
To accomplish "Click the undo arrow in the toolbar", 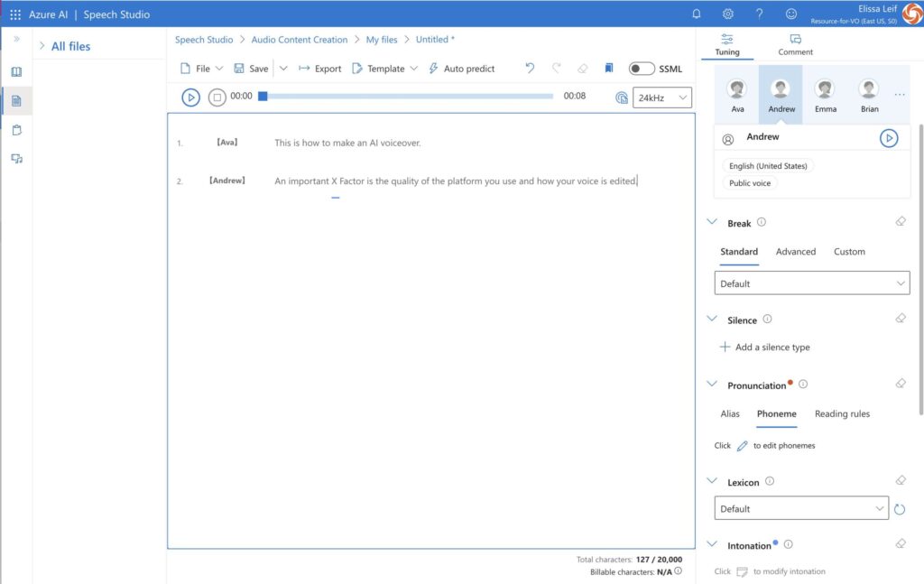I will click(x=530, y=69).
